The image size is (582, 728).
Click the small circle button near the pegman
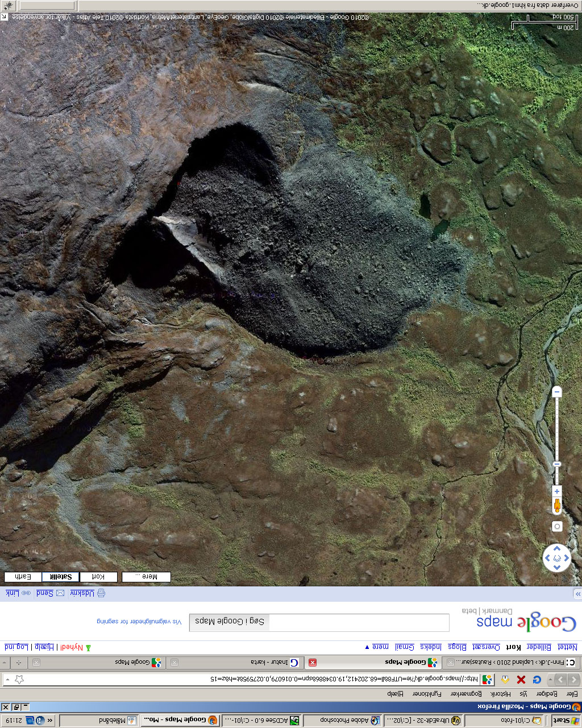pyautogui.click(x=557, y=527)
